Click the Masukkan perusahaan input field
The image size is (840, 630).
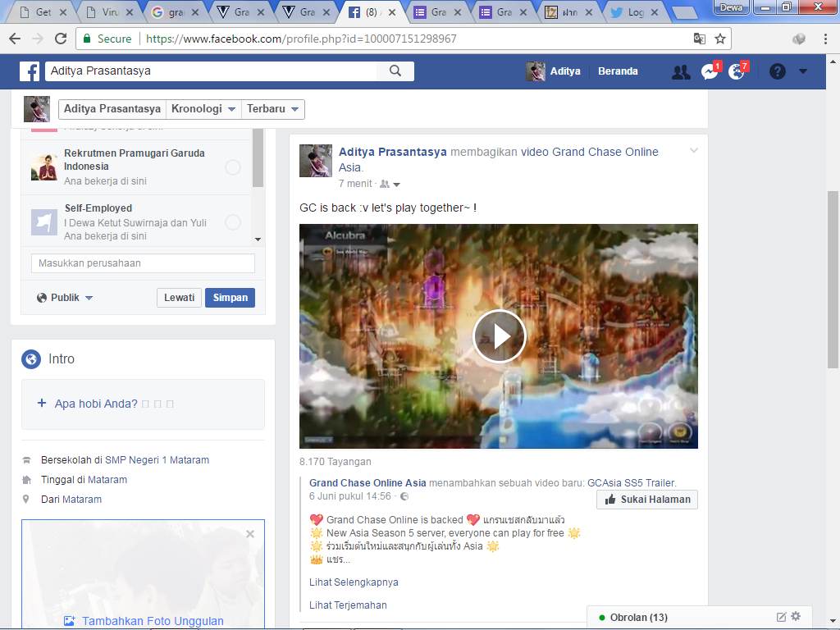click(143, 263)
